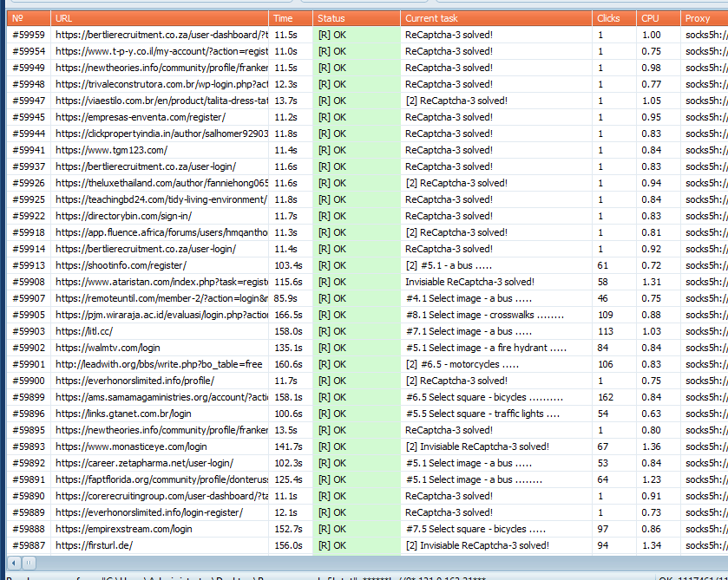Click the https://litl.cc/ URL
This screenshot has height=580, width=728.
coord(84,331)
